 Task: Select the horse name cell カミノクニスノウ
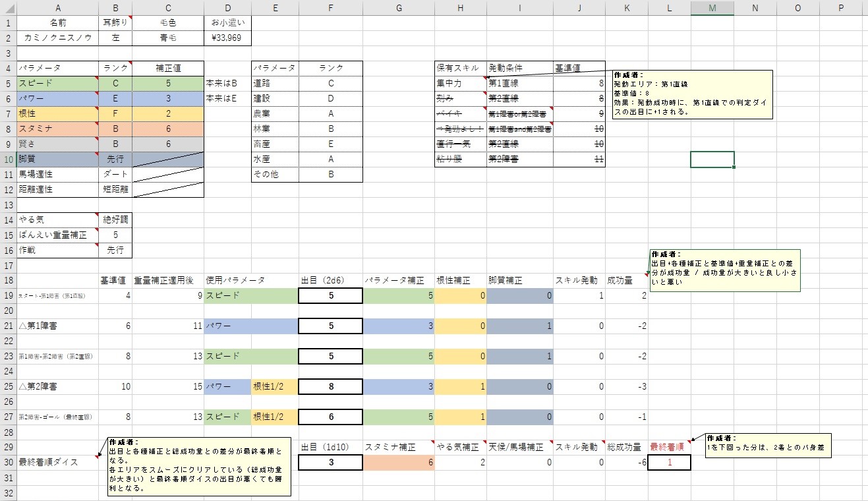(57, 38)
